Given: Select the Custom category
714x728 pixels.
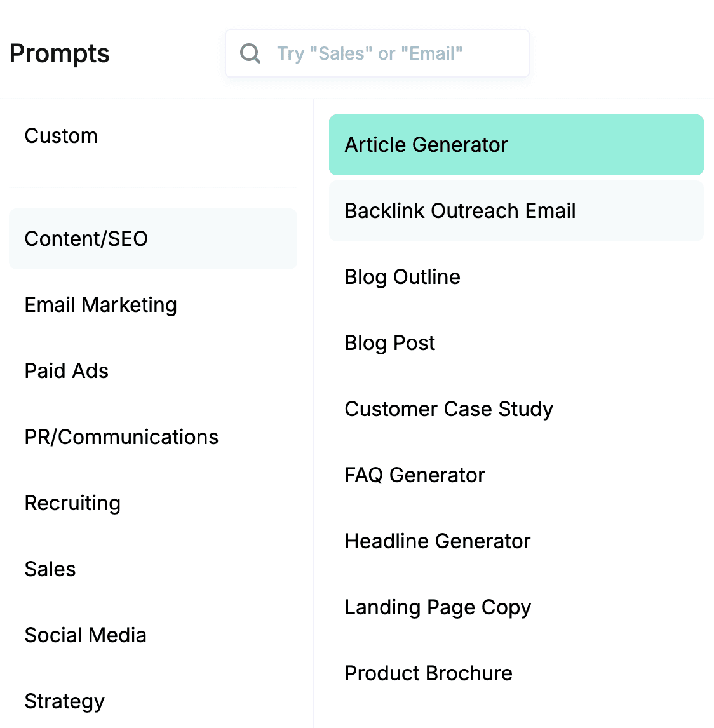Looking at the screenshot, I should point(62,136).
